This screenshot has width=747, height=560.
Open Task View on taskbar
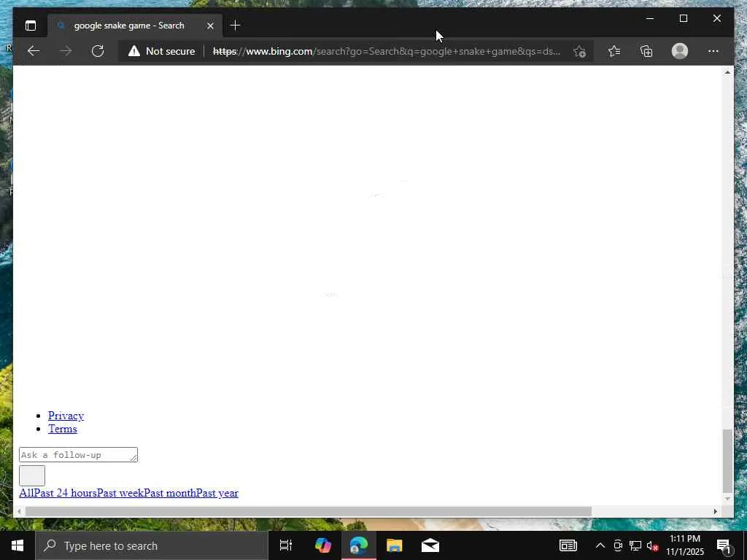[x=286, y=545]
